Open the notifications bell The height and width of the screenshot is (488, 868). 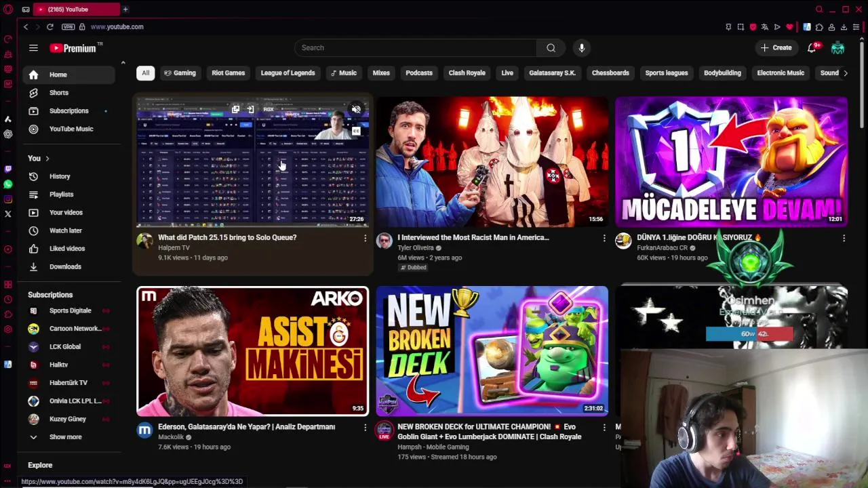tap(812, 47)
